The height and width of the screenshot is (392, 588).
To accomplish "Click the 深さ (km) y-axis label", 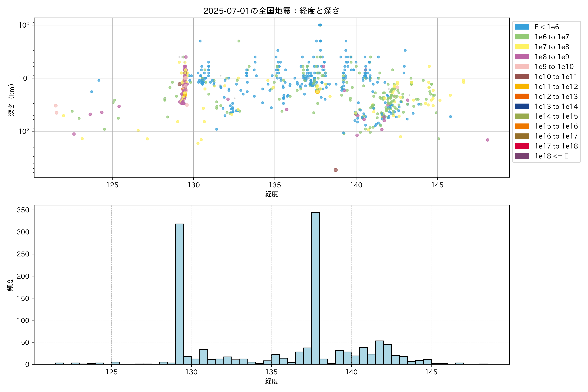I will [x=11, y=100].
